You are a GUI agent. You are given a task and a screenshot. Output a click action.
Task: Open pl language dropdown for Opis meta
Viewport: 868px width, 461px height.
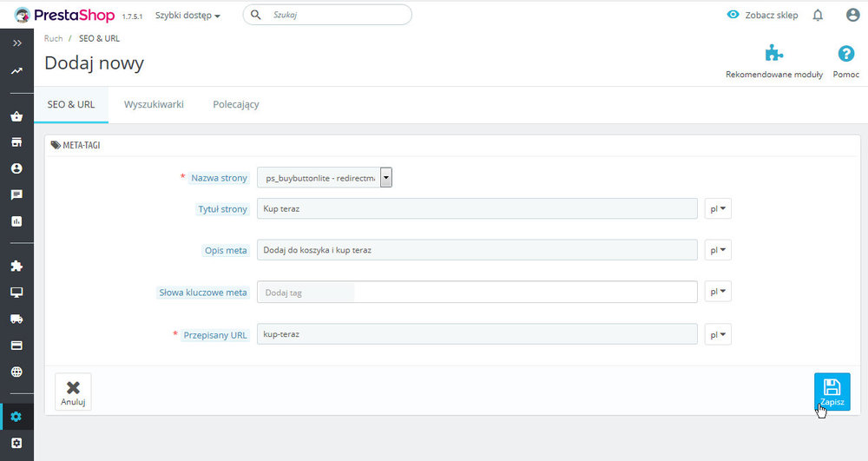coord(718,250)
